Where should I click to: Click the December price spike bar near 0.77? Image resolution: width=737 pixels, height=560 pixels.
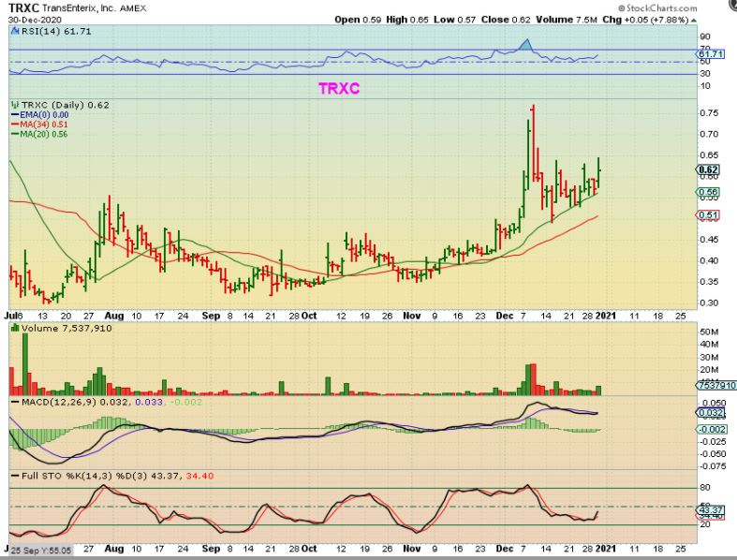[x=533, y=141]
